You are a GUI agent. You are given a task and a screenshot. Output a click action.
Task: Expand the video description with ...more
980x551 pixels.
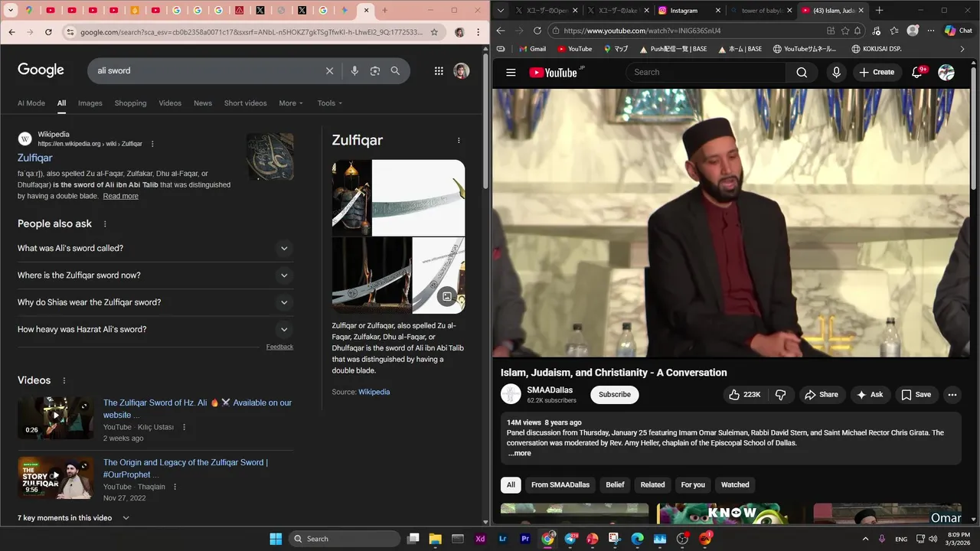coord(519,453)
